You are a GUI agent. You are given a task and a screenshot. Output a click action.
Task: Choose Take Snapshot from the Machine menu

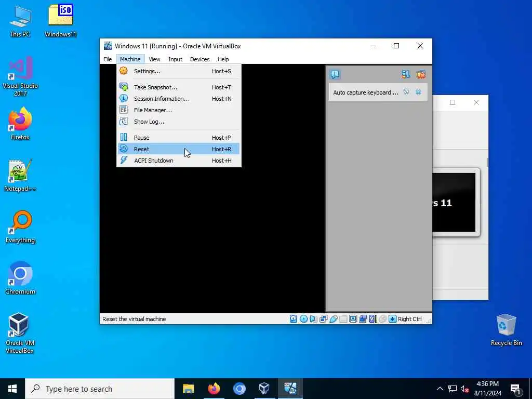pyautogui.click(x=179, y=87)
